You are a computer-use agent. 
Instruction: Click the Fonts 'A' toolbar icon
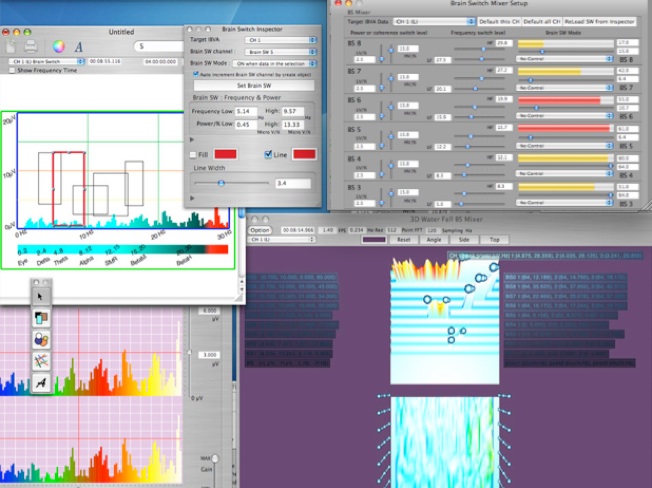79,46
